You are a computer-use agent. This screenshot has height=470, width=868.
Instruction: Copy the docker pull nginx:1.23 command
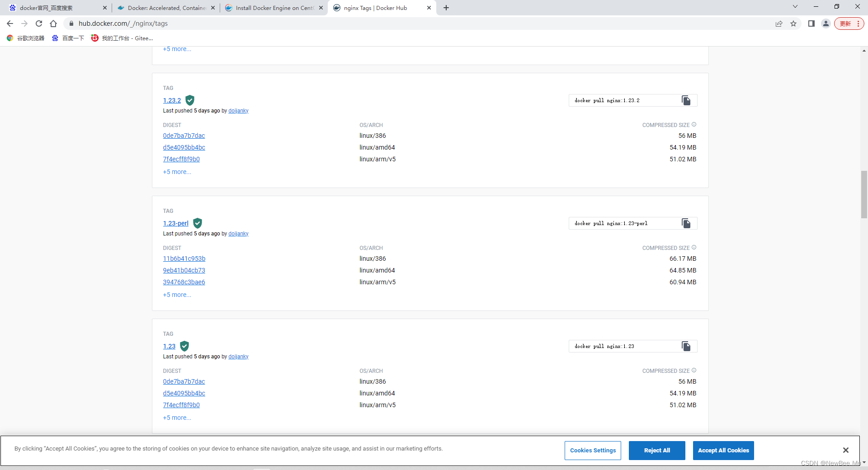(686, 346)
